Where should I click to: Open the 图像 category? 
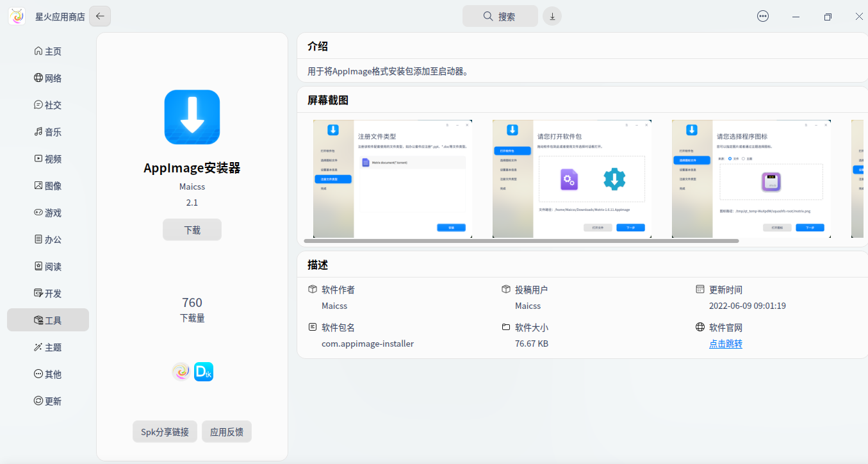click(x=48, y=186)
